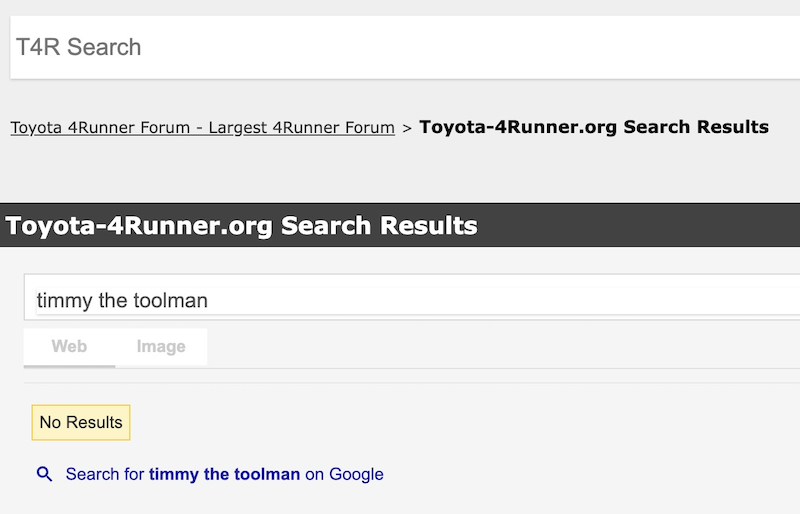Select the Web results tab

[x=69, y=347]
